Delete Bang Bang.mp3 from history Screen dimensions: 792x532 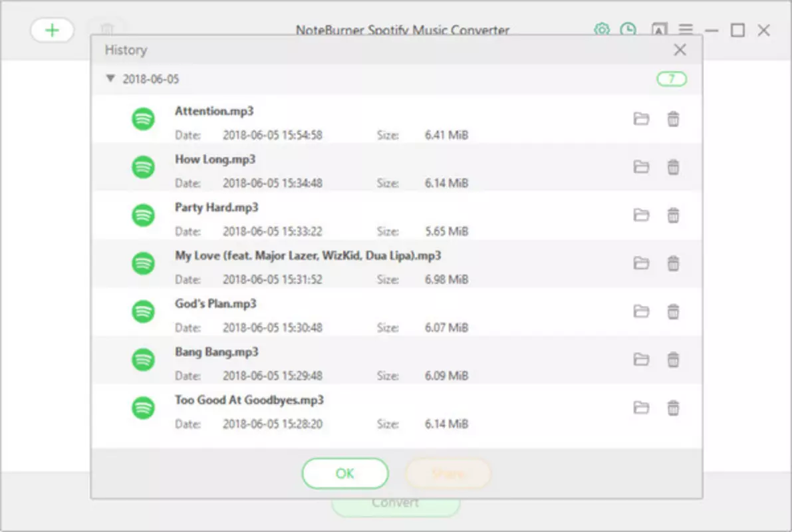[x=673, y=359]
